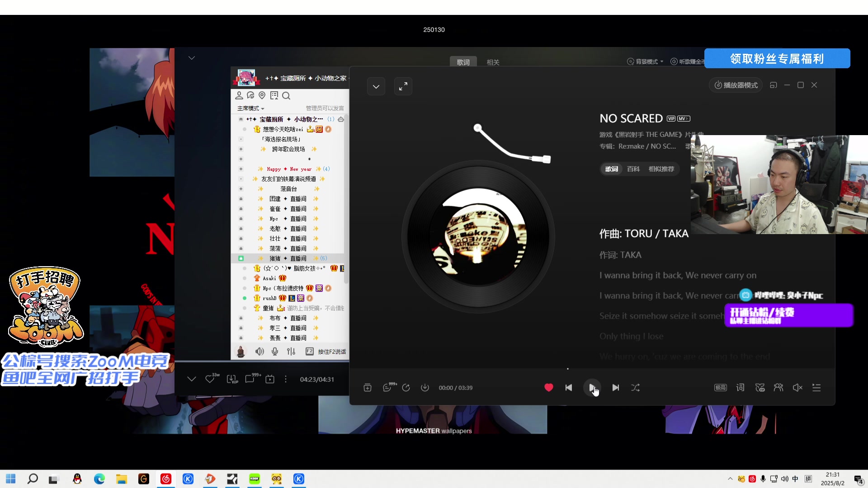This screenshot has width=868, height=488.
Task: Skip to the previous track
Action: [x=569, y=388]
